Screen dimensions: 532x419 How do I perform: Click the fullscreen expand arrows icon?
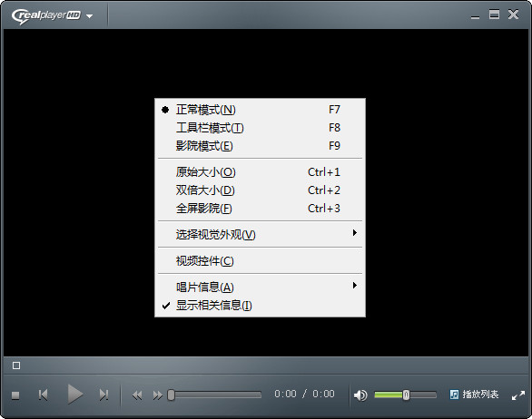pos(518,395)
